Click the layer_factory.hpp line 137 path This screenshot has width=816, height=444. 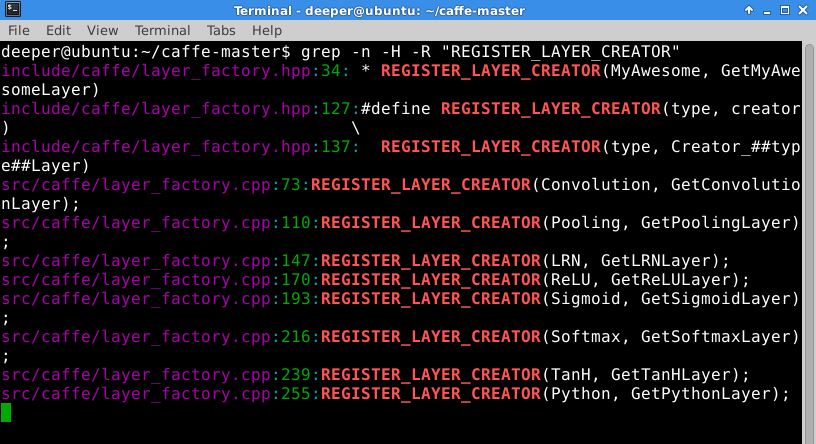click(x=156, y=147)
